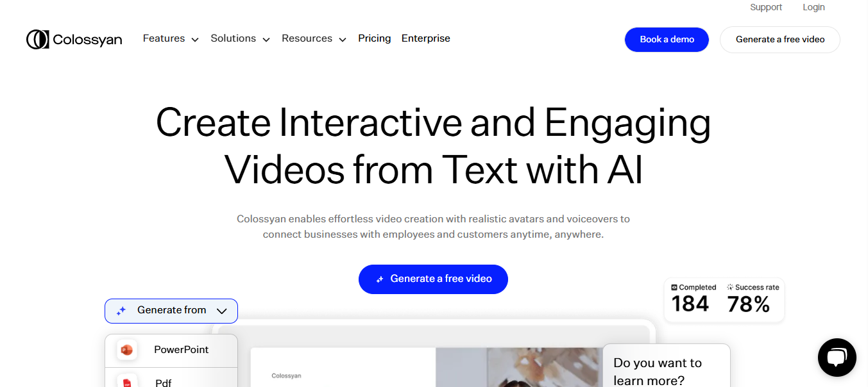Click sparkle icon in Generate from box
The height and width of the screenshot is (387, 868).
[x=121, y=311]
